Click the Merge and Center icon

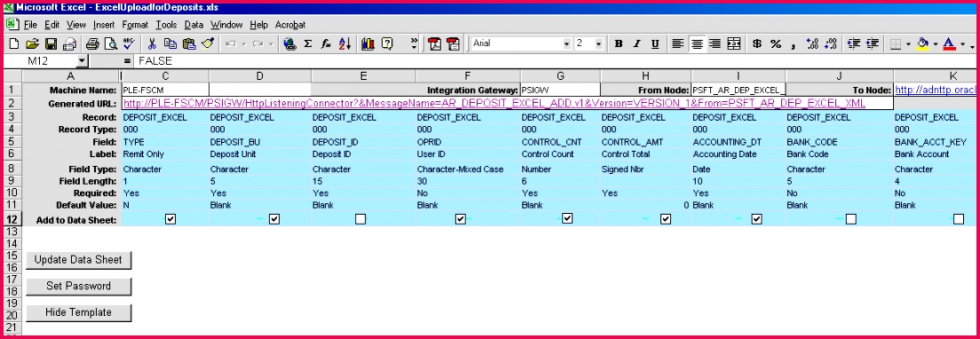pyautogui.click(x=734, y=43)
